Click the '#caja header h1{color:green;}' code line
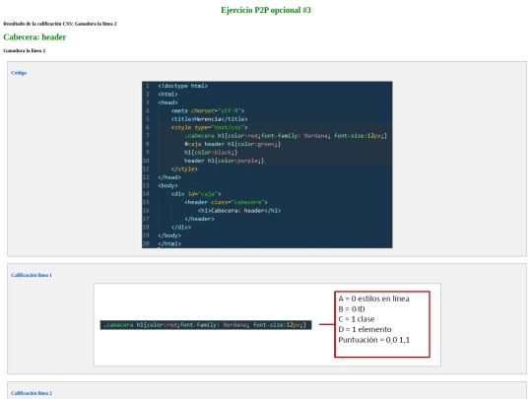 (233, 144)
